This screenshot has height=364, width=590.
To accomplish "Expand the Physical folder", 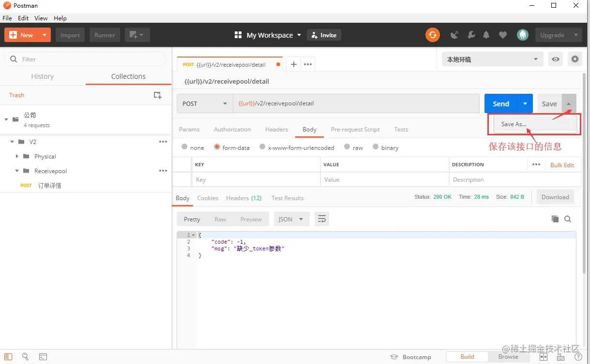I will point(17,156).
